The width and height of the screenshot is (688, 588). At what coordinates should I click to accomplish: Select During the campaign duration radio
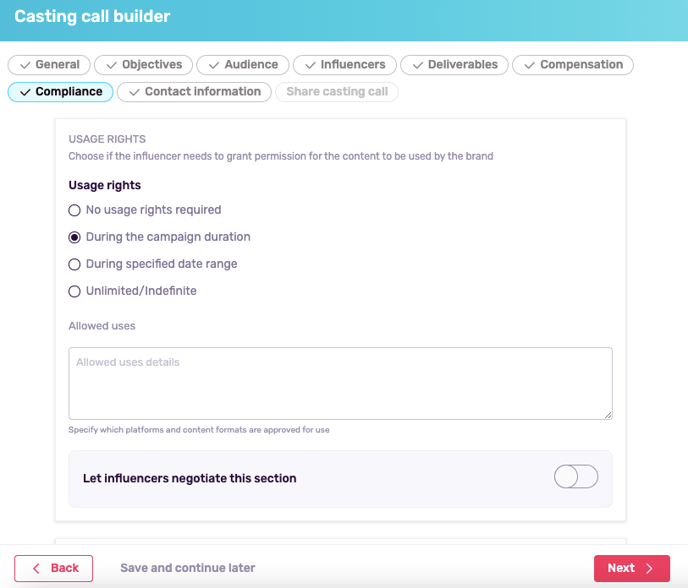(74, 237)
